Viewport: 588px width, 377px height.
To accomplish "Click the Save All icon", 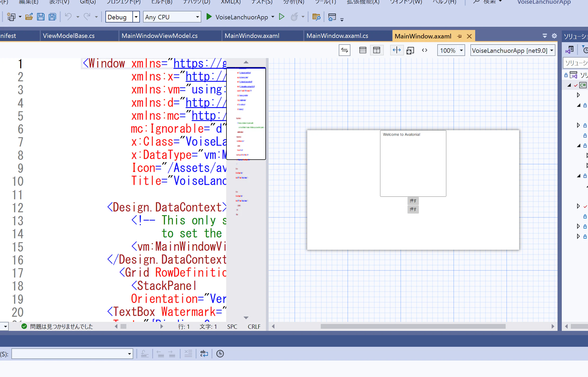I will 52,17.
